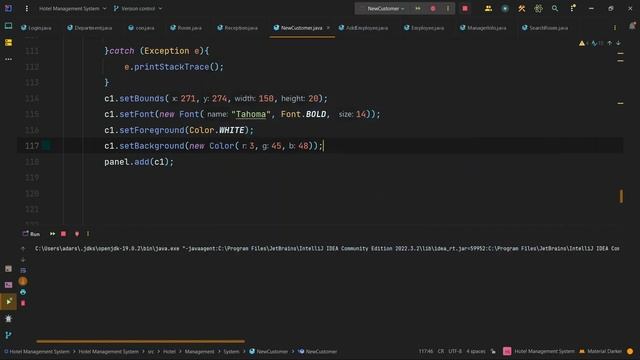Screen dimensions: 640x360
Task: Stop the running NewCustomer process from top toolbar
Action: pos(465,9)
